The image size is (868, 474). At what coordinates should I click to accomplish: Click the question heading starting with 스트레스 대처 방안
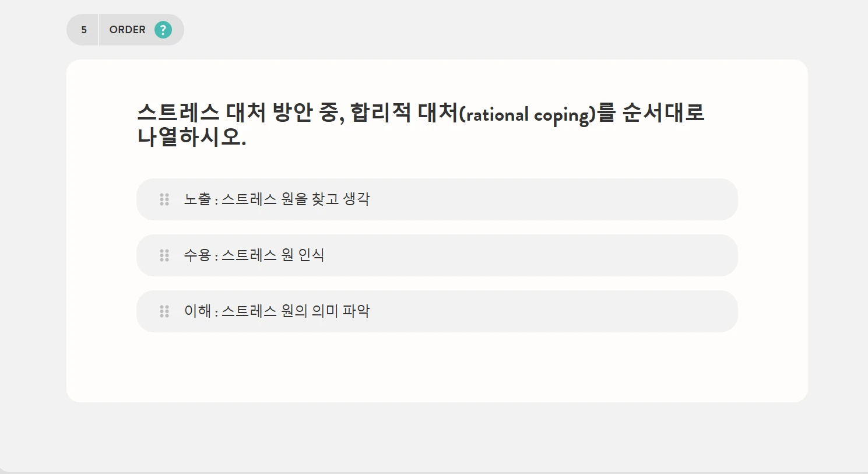tap(421, 124)
